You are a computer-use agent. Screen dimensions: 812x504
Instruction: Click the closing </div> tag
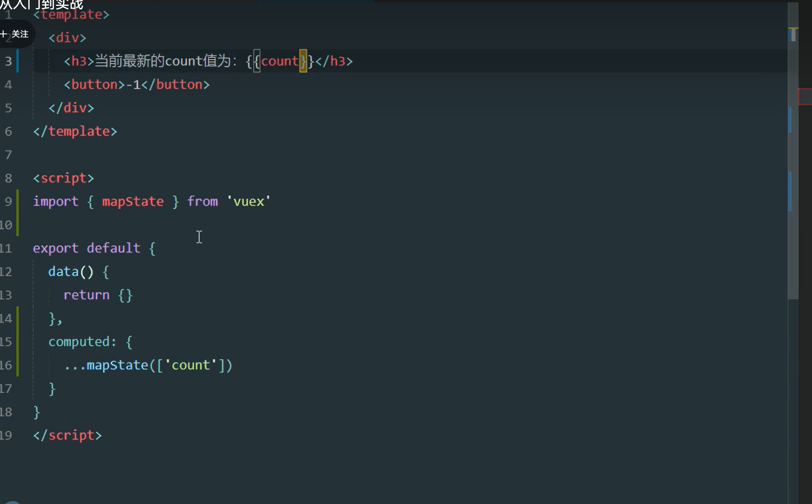point(71,108)
